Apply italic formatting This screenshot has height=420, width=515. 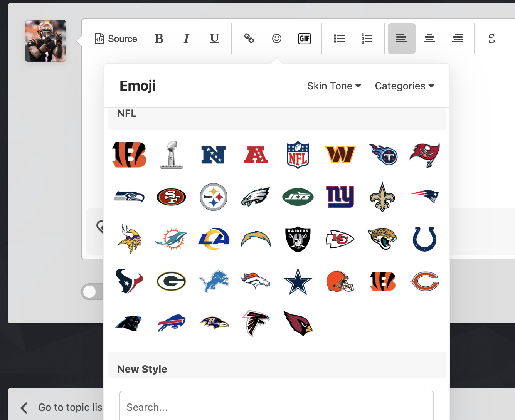pyautogui.click(x=187, y=39)
